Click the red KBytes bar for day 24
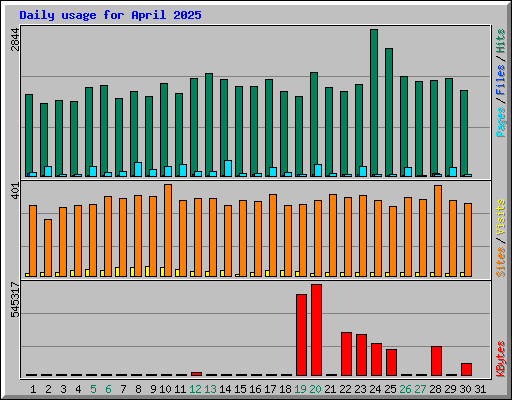512x400 pixels. click(x=376, y=359)
